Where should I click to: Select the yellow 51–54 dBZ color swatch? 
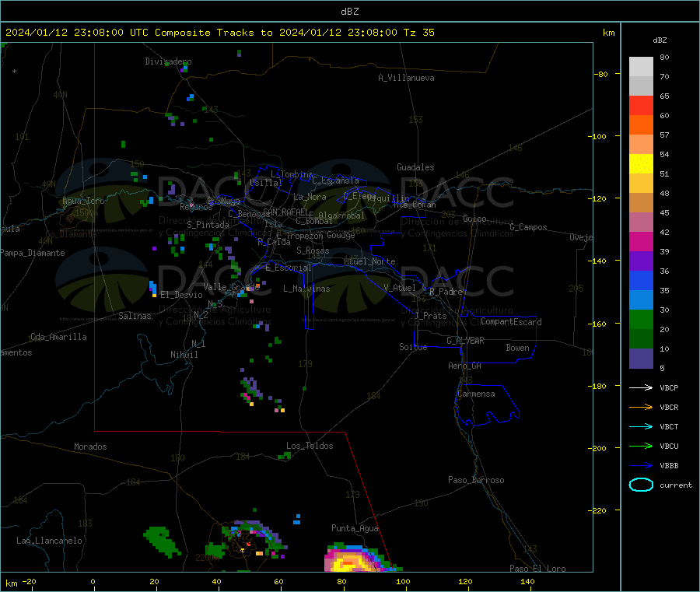(x=641, y=164)
